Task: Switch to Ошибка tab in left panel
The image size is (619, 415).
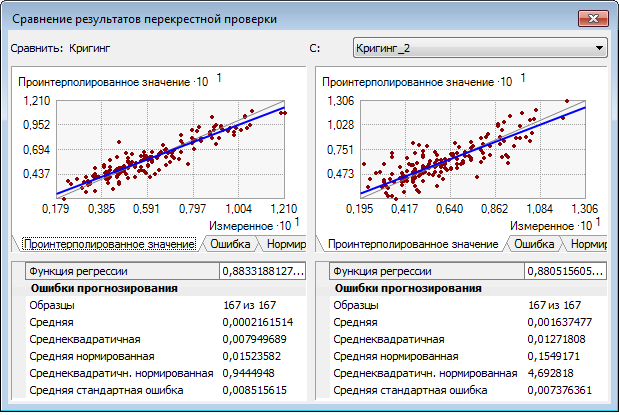Action: coord(230,243)
